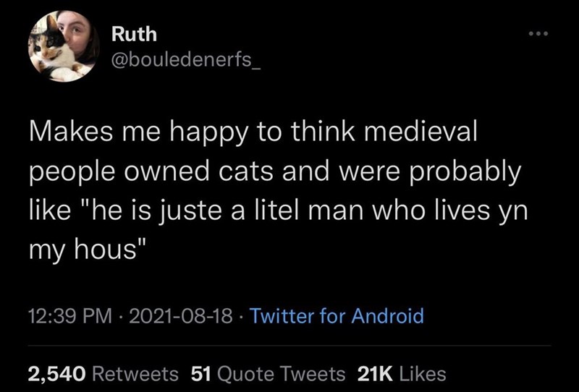Click Ruth's profile picture with the cat

tap(64, 45)
